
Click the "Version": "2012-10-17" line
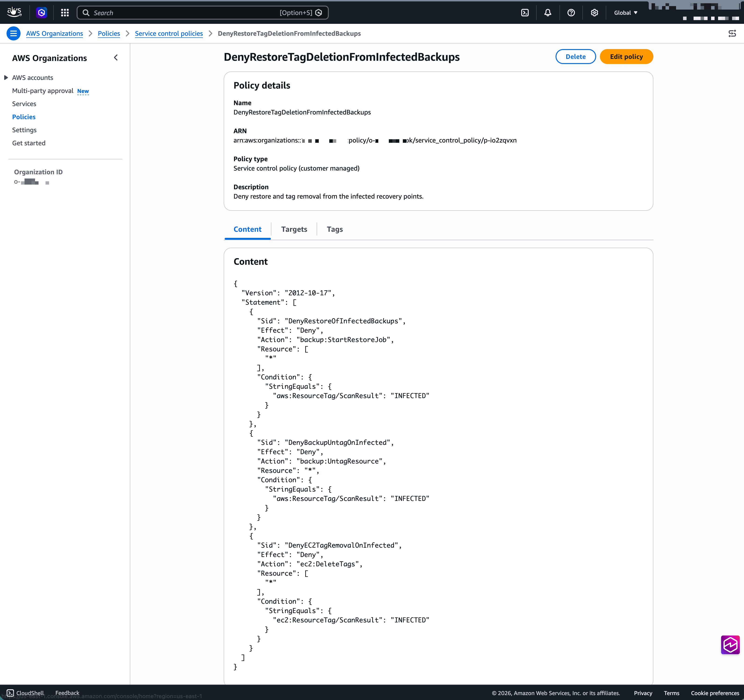coord(288,293)
